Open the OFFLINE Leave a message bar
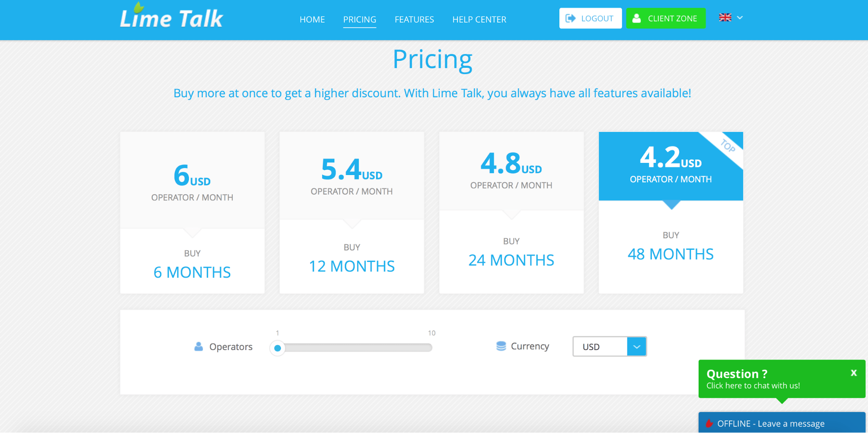The image size is (868, 433). (782, 423)
